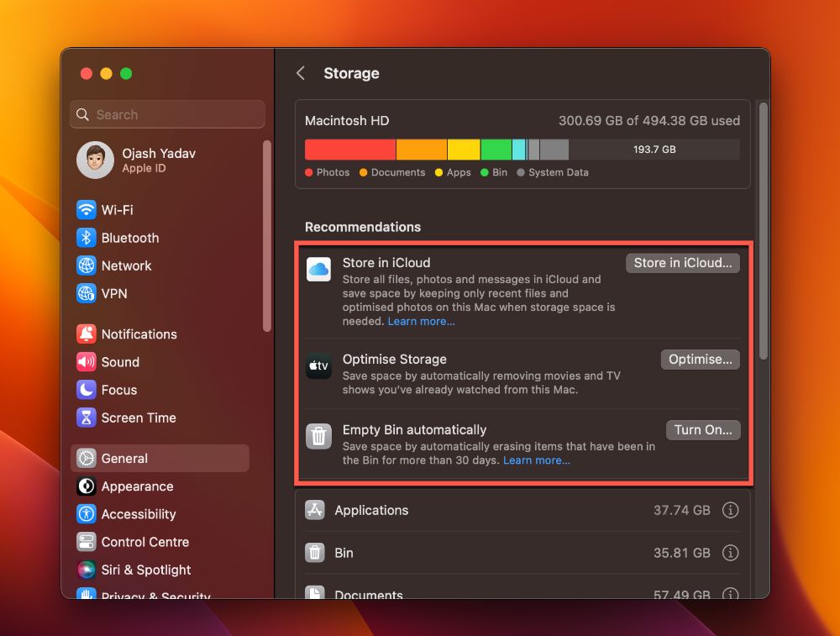840x636 pixels.
Task: Click the yellow Apps storage bar segment
Action: (464, 150)
